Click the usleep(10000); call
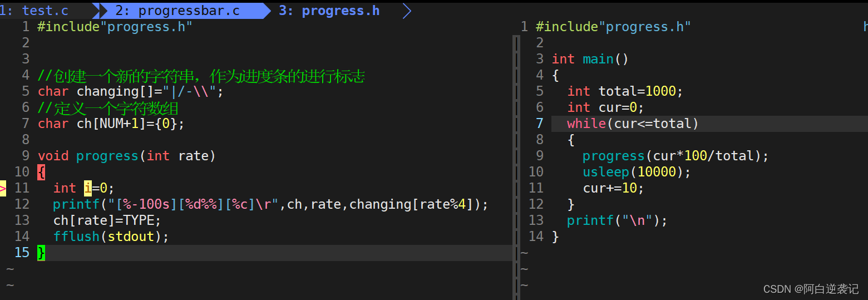Image resolution: width=868 pixels, height=300 pixels. (x=637, y=172)
